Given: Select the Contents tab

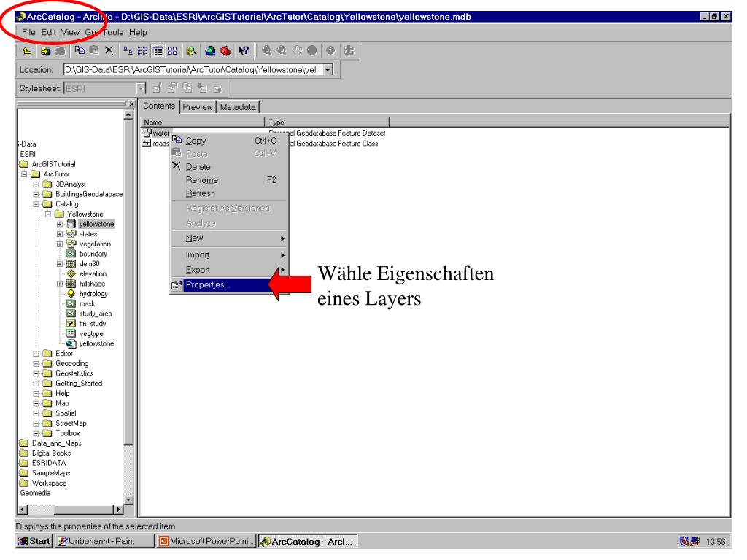Looking at the screenshot, I should pos(159,106).
